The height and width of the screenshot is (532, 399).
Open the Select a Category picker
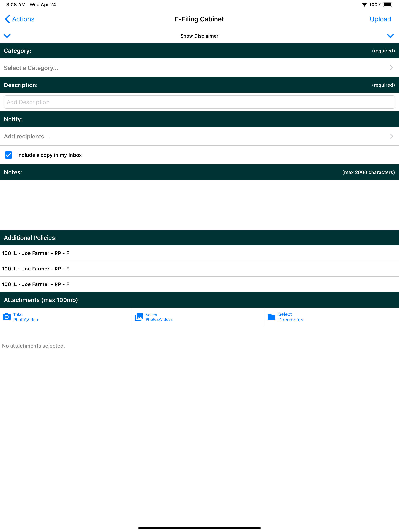tap(199, 68)
